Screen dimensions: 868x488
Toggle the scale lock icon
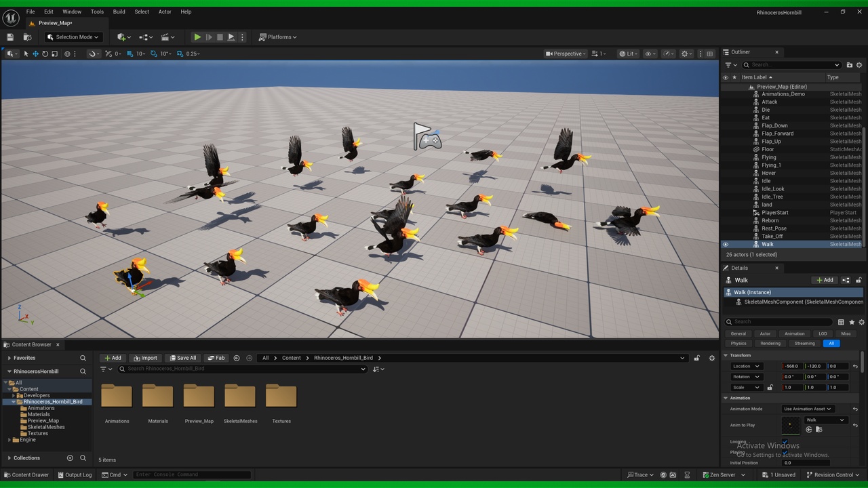point(770,388)
